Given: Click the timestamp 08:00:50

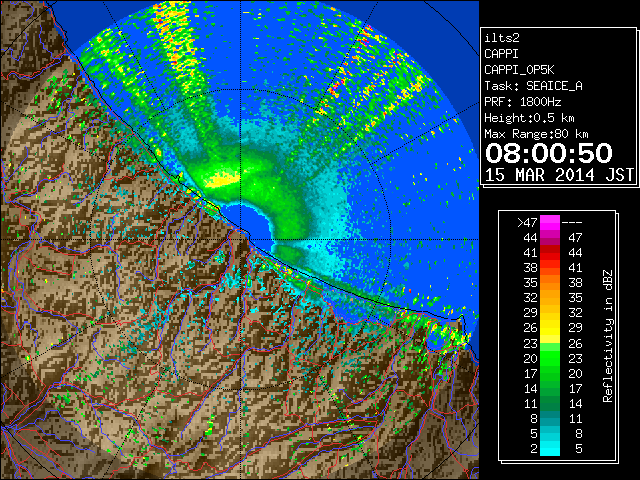Looking at the screenshot, I should point(549,153).
